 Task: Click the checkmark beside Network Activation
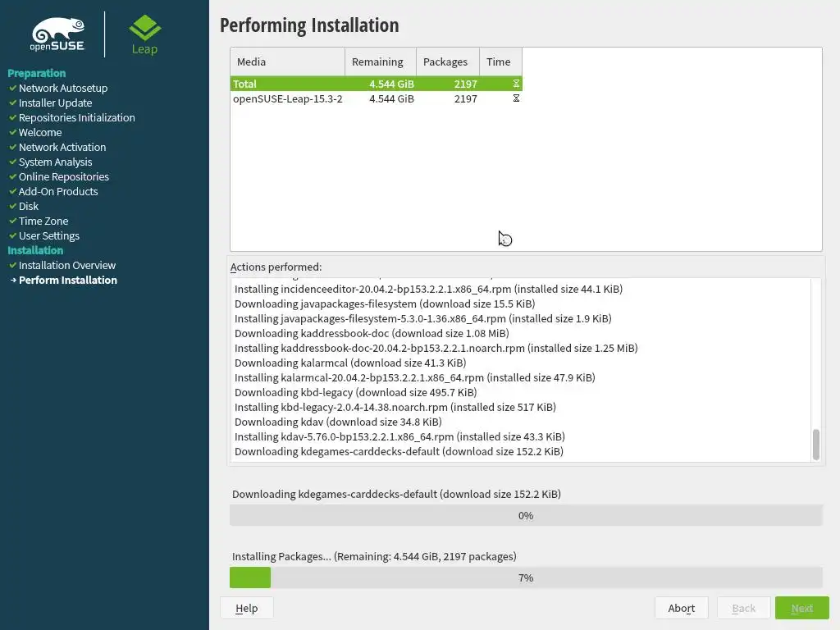click(x=13, y=147)
